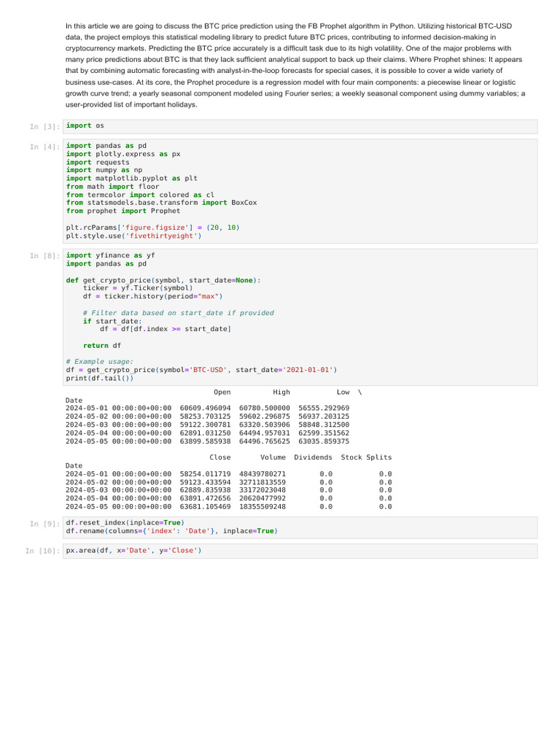Select the px.area plotting cell

coord(300,551)
